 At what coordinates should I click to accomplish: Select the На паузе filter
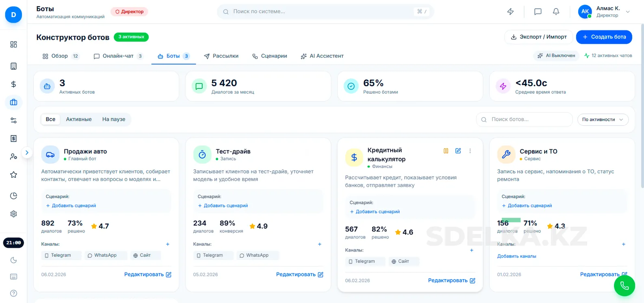tap(114, 119)
